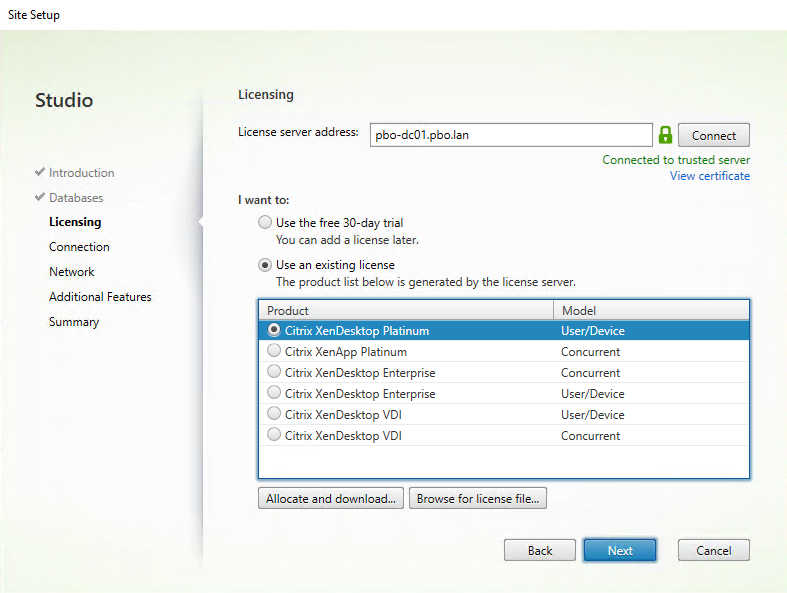Click Connected to trusted server status text
Viewport: 787px width, 593px height.
pos(676,160)
